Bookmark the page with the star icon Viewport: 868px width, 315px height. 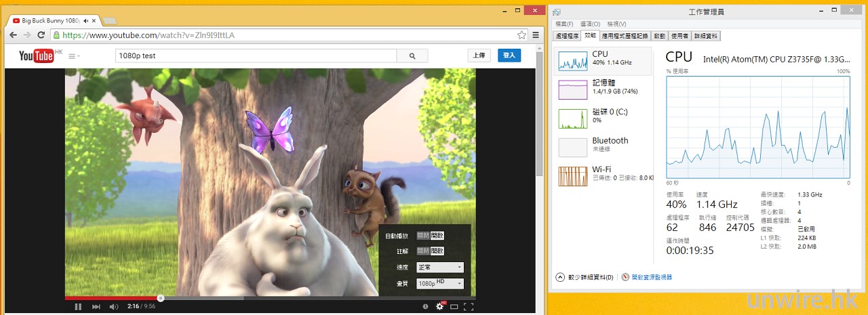point(521,35)
